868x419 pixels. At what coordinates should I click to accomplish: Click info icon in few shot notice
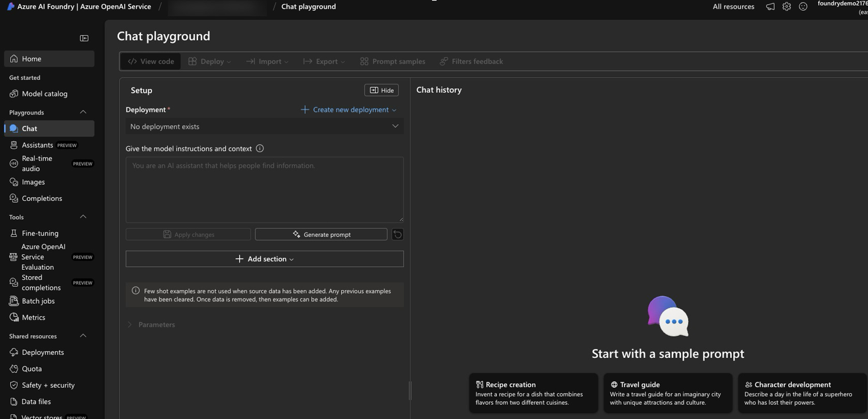(x=136, y=291)
